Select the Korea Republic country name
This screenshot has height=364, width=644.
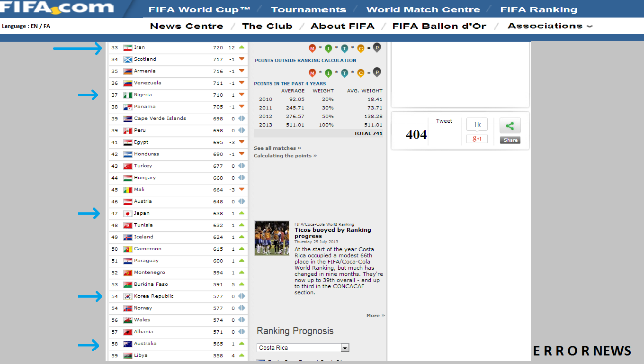pyautogui.click(x=153, y=296)
